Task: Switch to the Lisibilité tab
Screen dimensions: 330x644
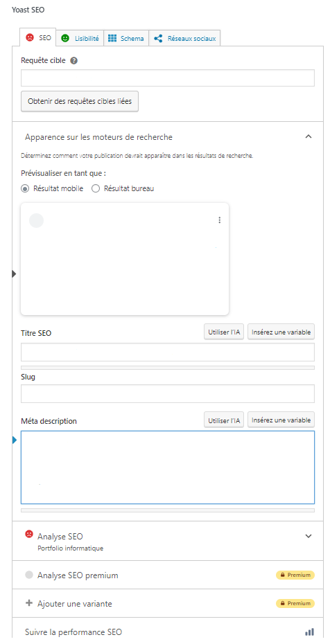Action: [x=80, y=38]
